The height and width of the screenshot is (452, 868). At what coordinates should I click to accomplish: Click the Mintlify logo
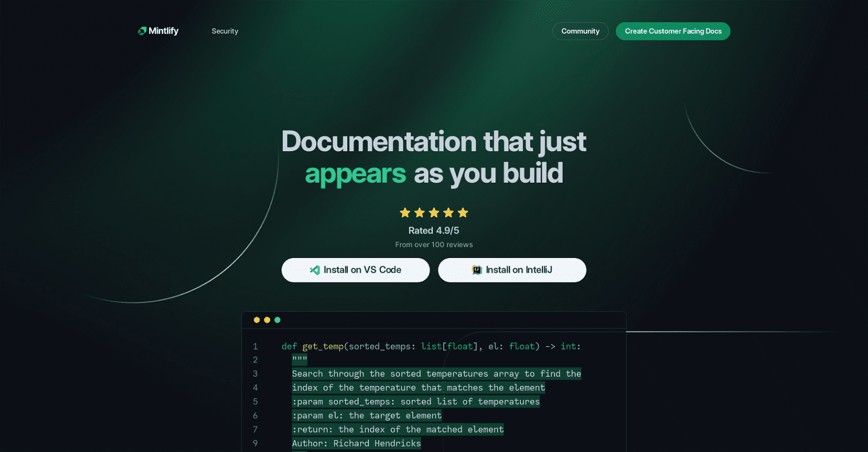[158, 31]
